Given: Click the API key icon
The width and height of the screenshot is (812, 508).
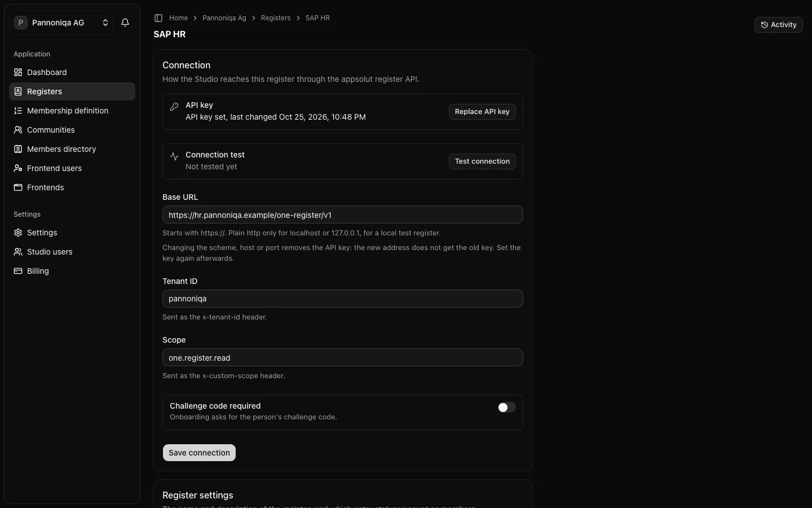Looking at the screenshot, I should coord(174,107).
